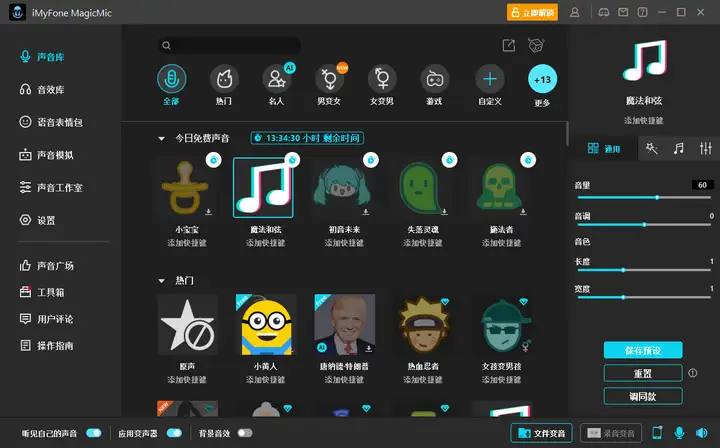Open the 声音库 voice library section
Screen dimensions: 720x448
click(x=42, y=57)
